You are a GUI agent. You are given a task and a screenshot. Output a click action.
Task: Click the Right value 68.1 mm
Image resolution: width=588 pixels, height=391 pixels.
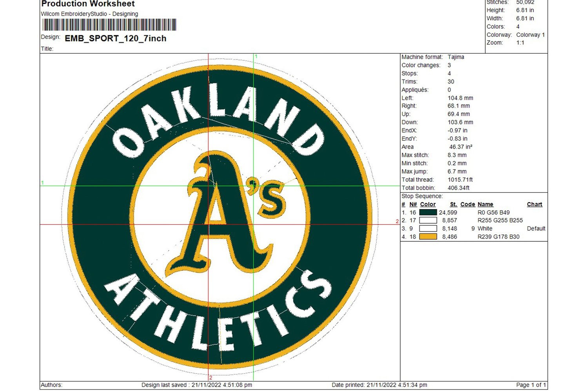[x=459, y=106]
